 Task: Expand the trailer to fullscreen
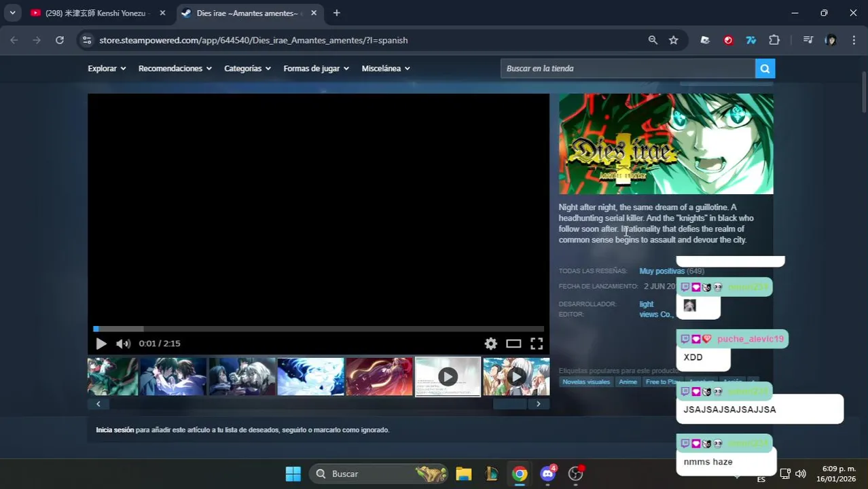(537, 344)
